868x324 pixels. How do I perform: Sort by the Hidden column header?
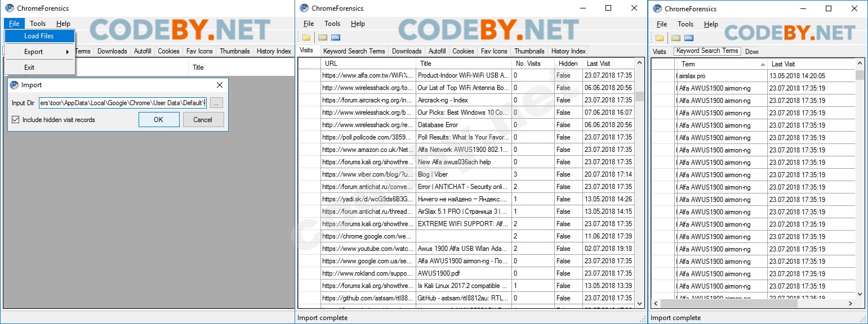(568, 63)
